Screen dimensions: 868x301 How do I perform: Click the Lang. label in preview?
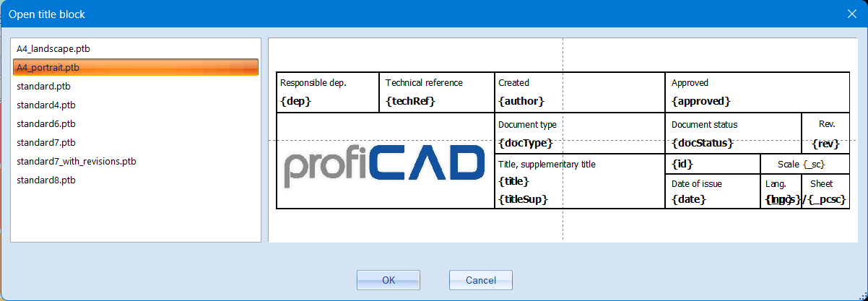775,184
